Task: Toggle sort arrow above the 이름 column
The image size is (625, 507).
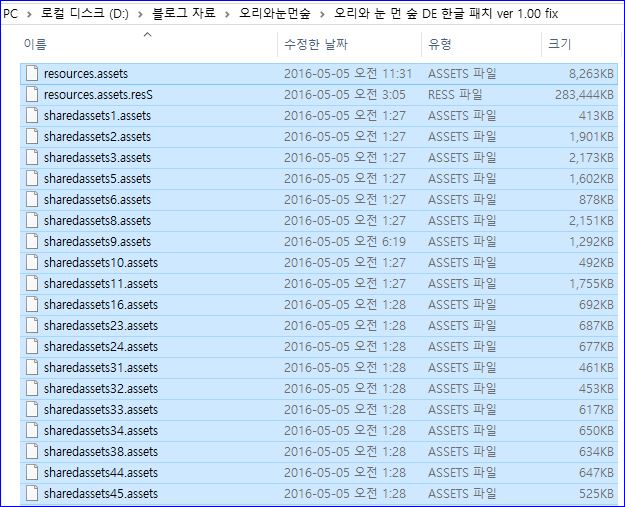Action: (x=147, y=35)
